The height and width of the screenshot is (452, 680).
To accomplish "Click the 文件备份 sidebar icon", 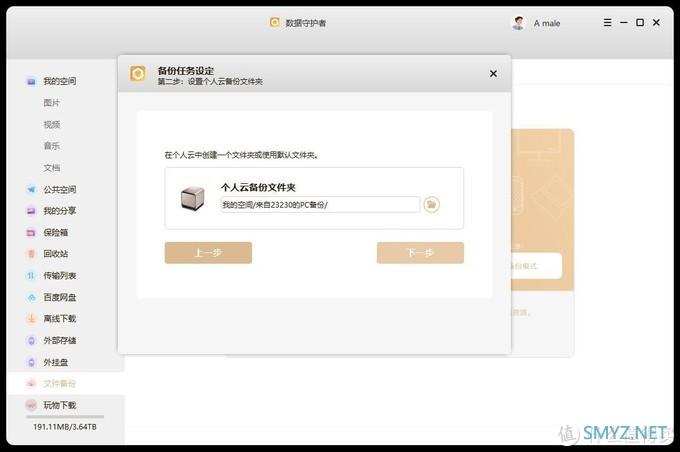I will 31,383.
